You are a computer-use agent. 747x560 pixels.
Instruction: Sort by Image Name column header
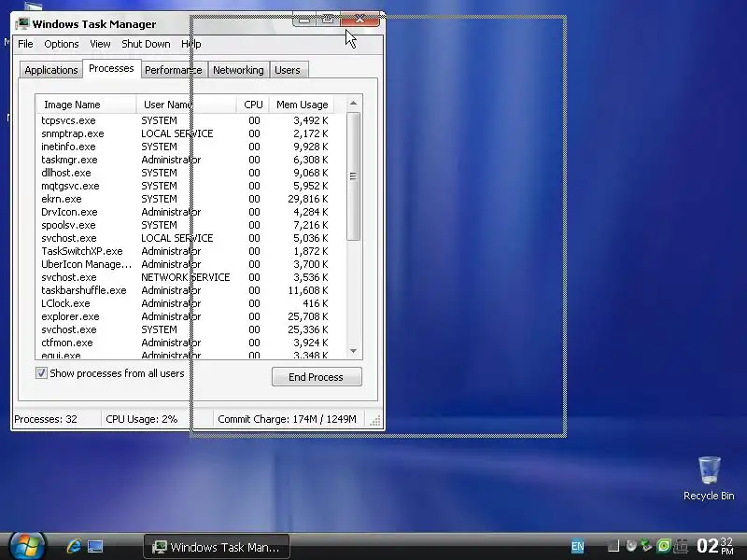click(86, 105)
